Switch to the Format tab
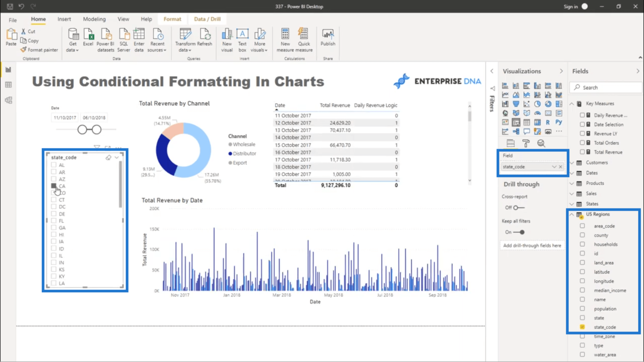Viewport: 644px width, 362px height. point(172,19)
